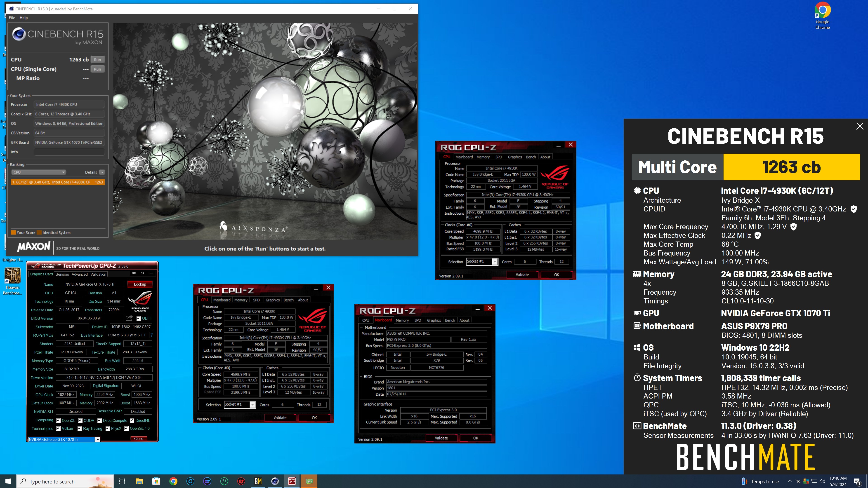
Task: Open the Windows Start menu
Action: coord(8,481)
